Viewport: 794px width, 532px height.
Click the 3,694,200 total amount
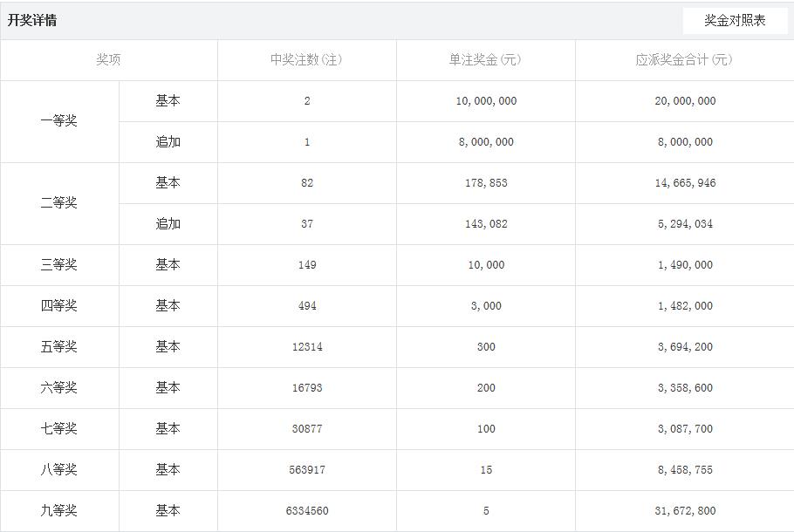685,347
